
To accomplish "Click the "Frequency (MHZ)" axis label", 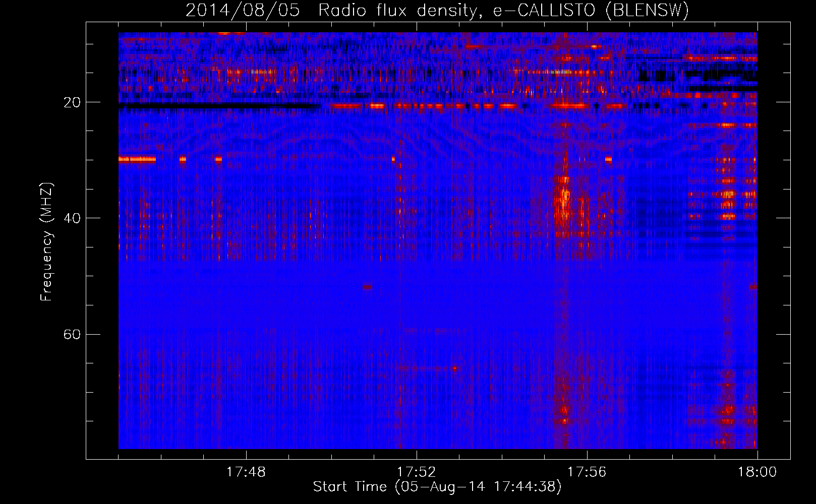I will pos(46,242).
